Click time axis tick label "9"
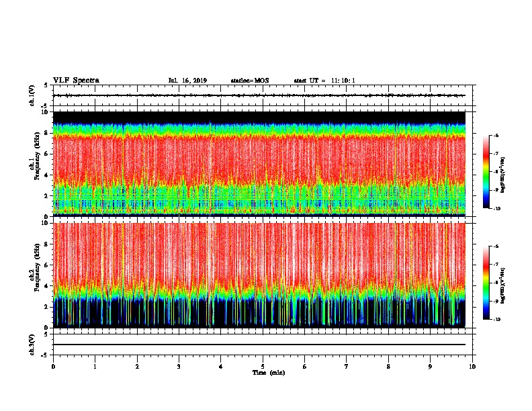The width and height of the screenshot is (532, 411). pos(430,367)
